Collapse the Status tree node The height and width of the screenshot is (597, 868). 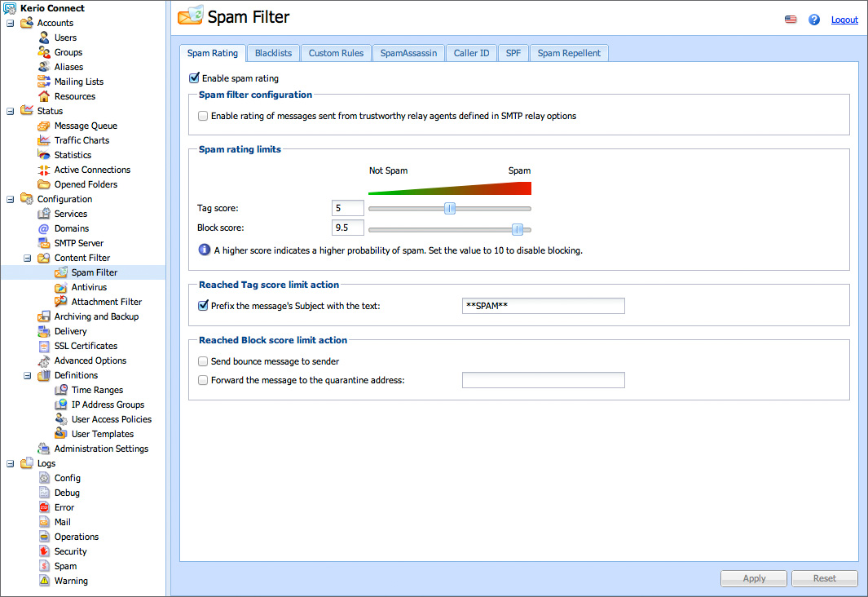pyautogui.click(x=11, y=111)
